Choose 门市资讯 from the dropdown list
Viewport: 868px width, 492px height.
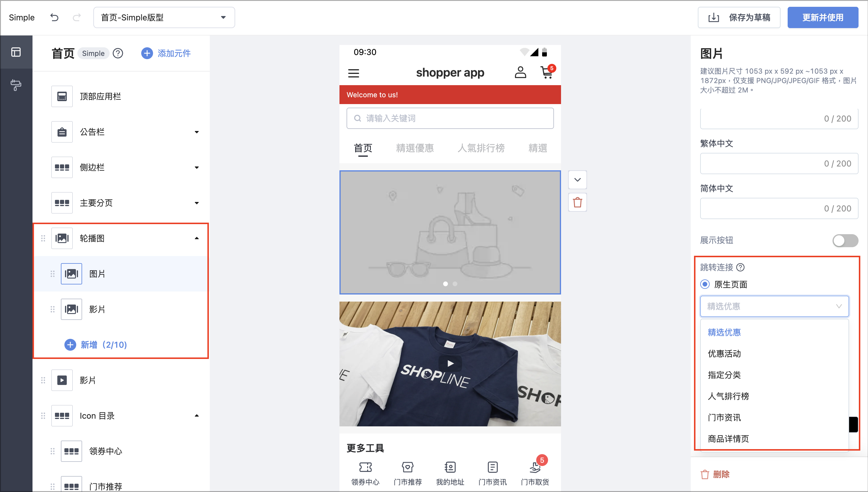[774, 417]
